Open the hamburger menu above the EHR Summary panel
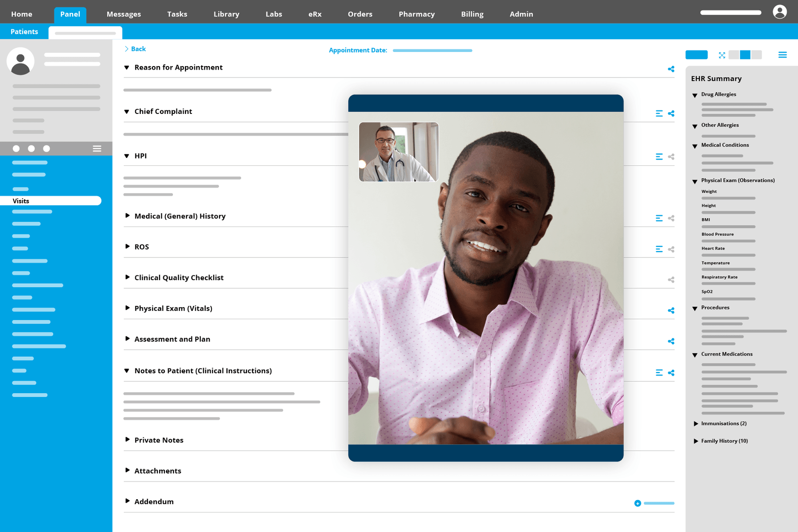 (783, 55)
